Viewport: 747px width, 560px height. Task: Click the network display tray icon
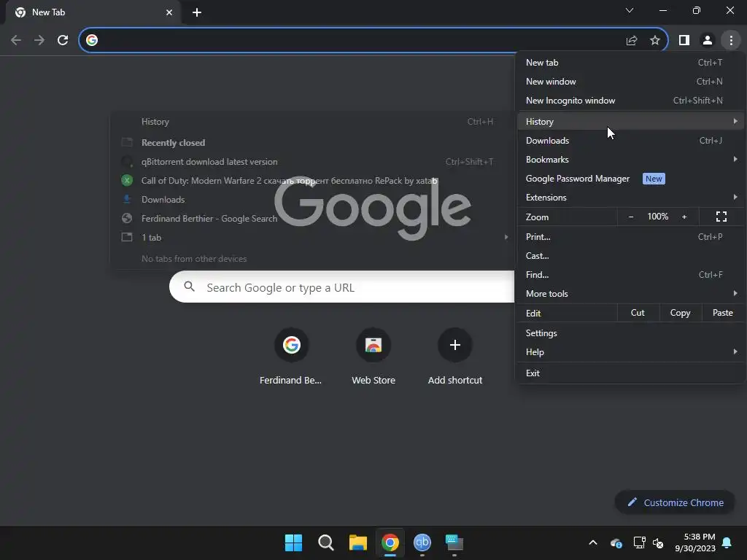(x=639, y=542)
